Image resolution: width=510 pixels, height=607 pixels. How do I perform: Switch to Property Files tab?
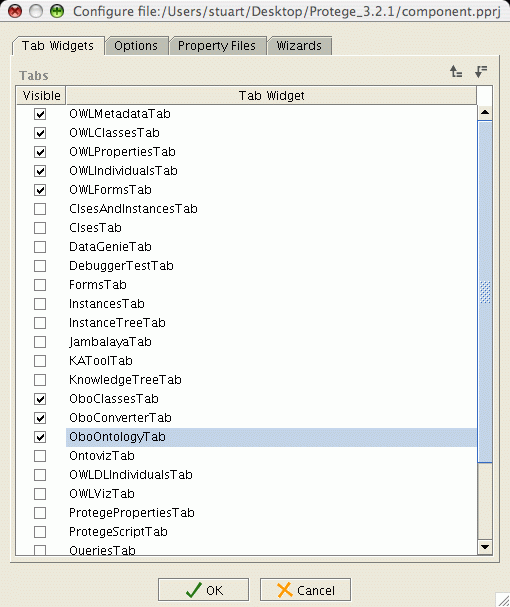tap(217, 46)
